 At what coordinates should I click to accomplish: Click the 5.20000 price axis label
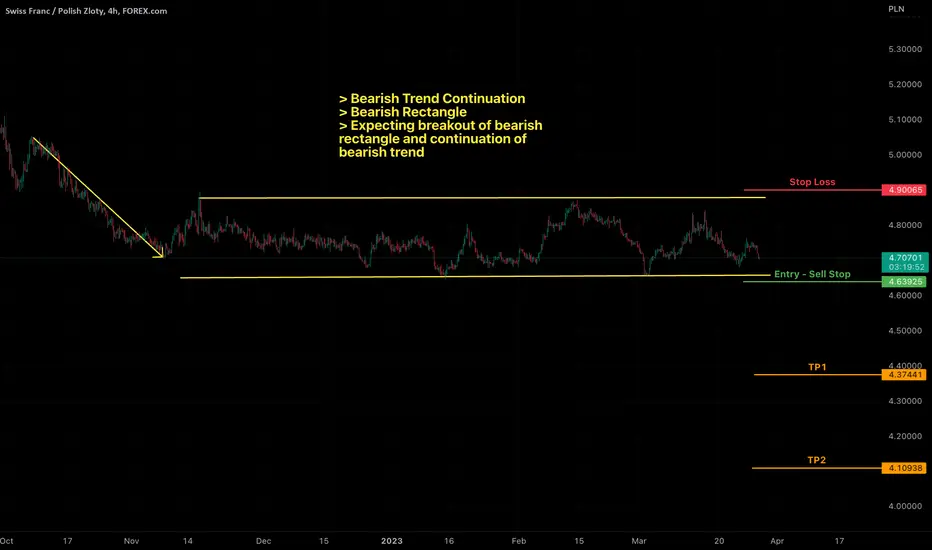pos(905,84)
